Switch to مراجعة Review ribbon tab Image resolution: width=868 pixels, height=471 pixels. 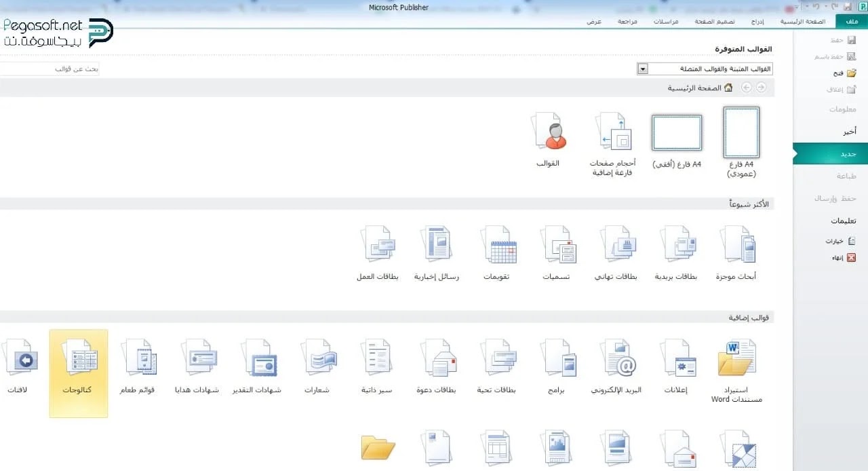tap(627, 22)
